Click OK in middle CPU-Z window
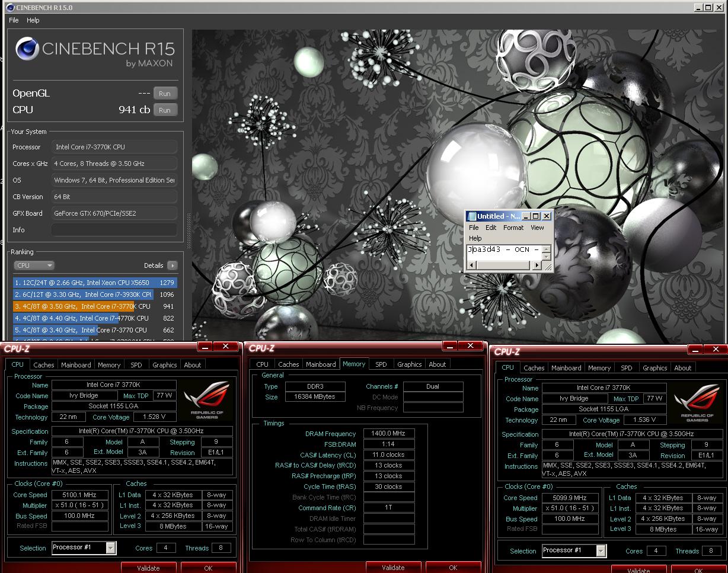Screen dimensions: 728x573 pos(453,567)
